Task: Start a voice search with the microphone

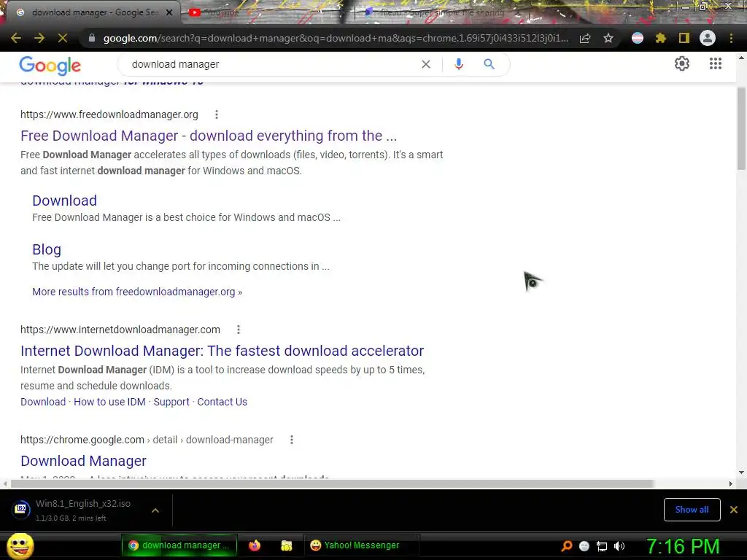Action: (459, 64)
